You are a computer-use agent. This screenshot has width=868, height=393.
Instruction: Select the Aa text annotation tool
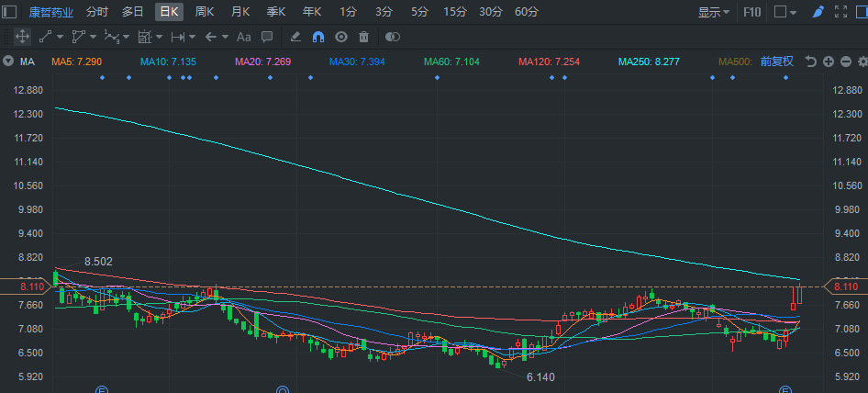(243, 37)
